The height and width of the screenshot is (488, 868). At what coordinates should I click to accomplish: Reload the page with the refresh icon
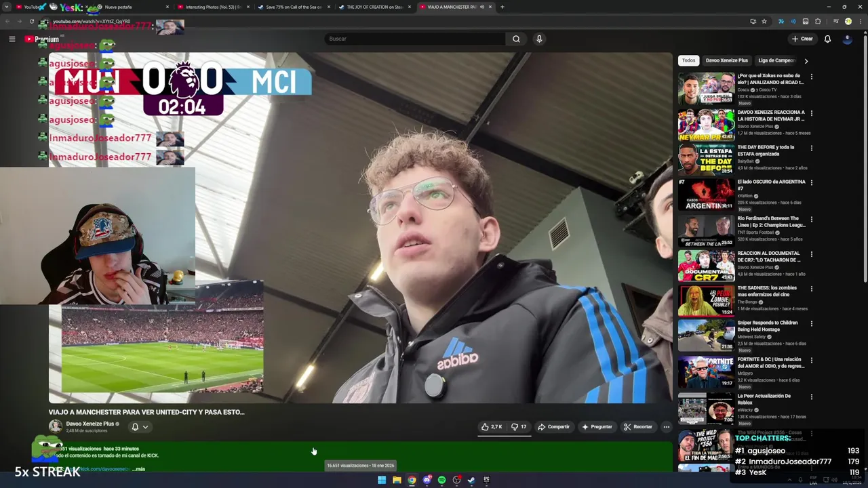pos(31,21)
